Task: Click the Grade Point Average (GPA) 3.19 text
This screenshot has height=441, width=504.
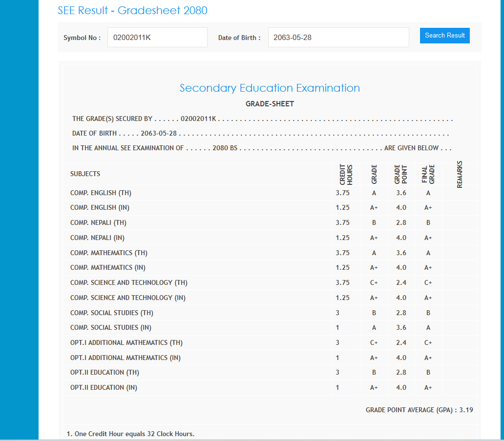Action: pyautogui.click(x=419, y=410)
